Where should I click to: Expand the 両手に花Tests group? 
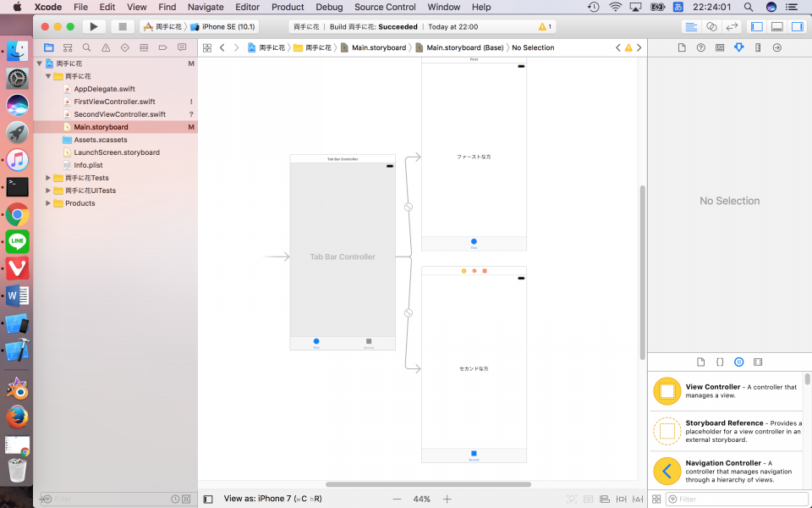click(x=48, y=178)
